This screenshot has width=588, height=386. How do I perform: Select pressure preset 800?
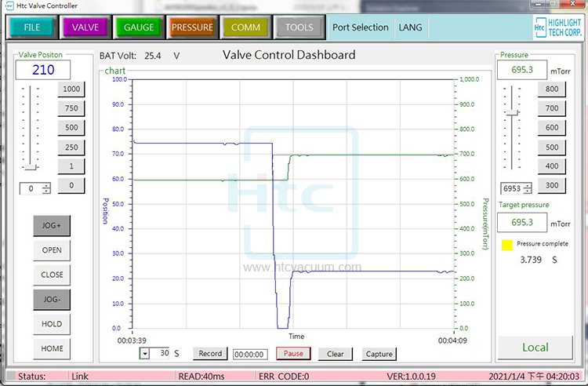pos(552,89)
